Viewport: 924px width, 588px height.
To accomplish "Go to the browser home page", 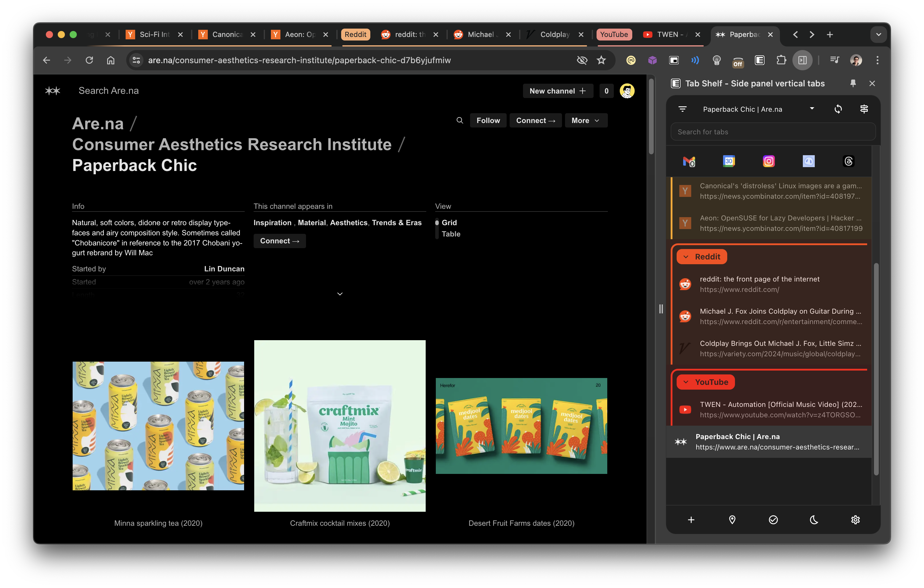I will (x=110, y=60).
